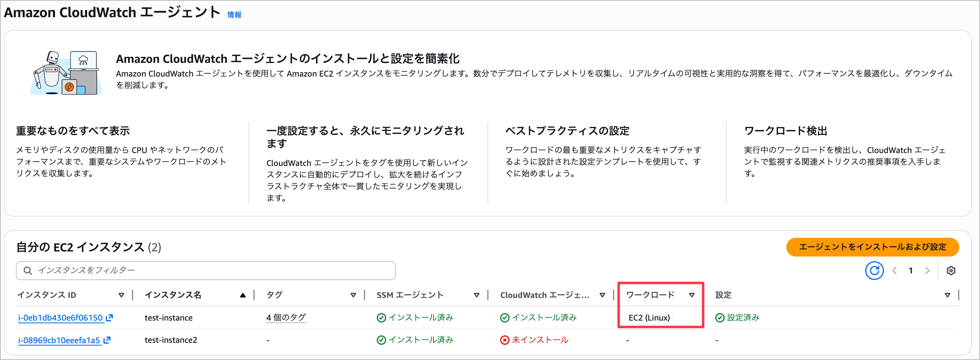Open the SSM エージェント column dropdown
Viewport: 980px width, 360px height.
pos(477,295)
